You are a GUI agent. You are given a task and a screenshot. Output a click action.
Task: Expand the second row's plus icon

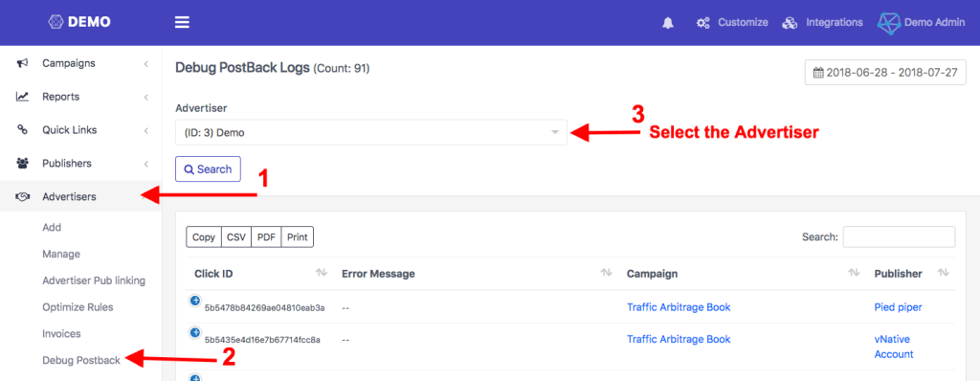point(194,332)
